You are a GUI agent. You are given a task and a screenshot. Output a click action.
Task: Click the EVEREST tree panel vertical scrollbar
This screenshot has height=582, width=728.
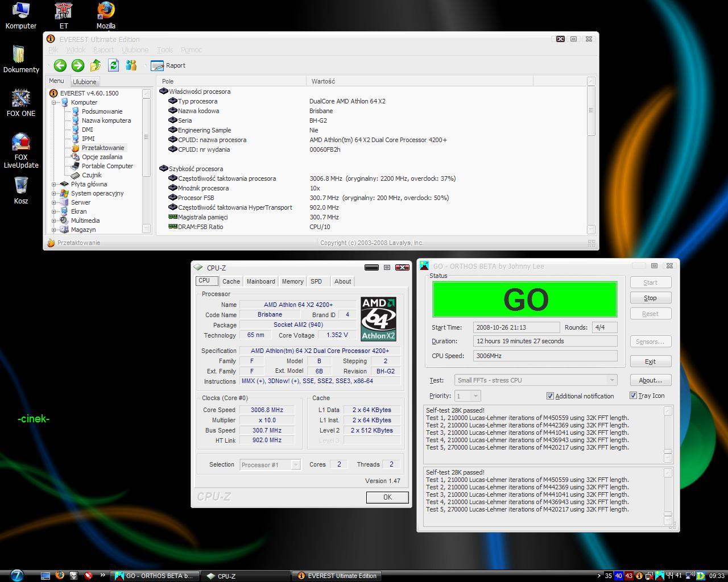coord(146,136)
